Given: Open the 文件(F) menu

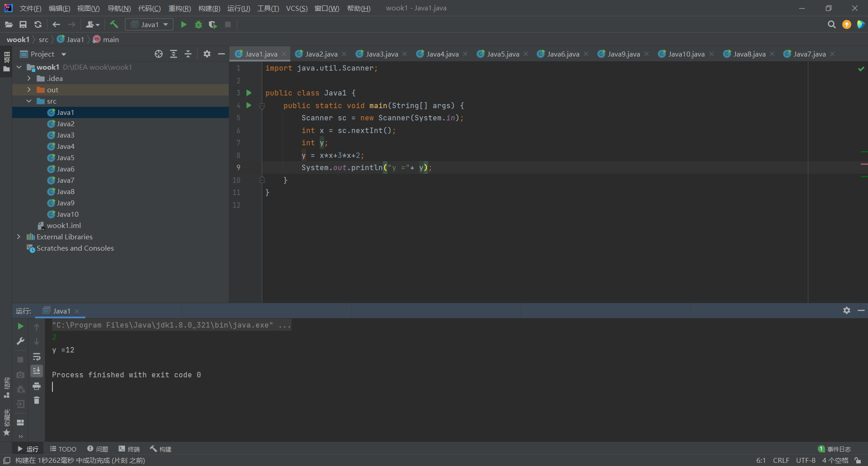Looking at the screenshot, I should [30, 8].
